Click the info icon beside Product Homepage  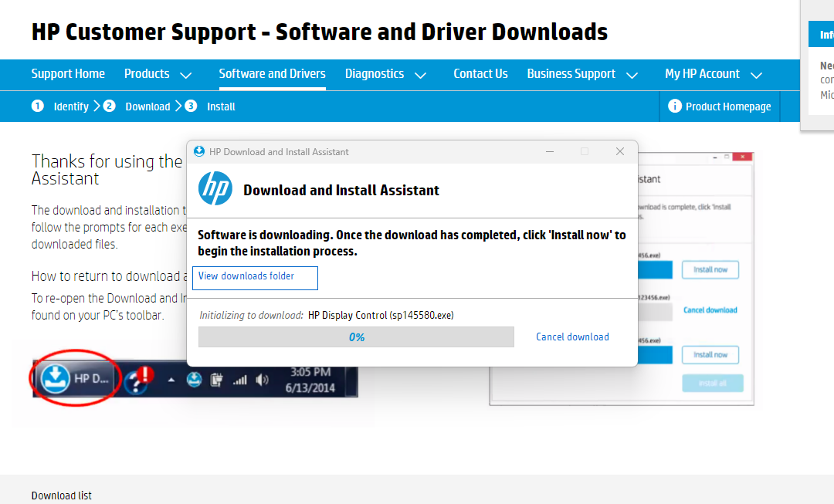[676, 107]
